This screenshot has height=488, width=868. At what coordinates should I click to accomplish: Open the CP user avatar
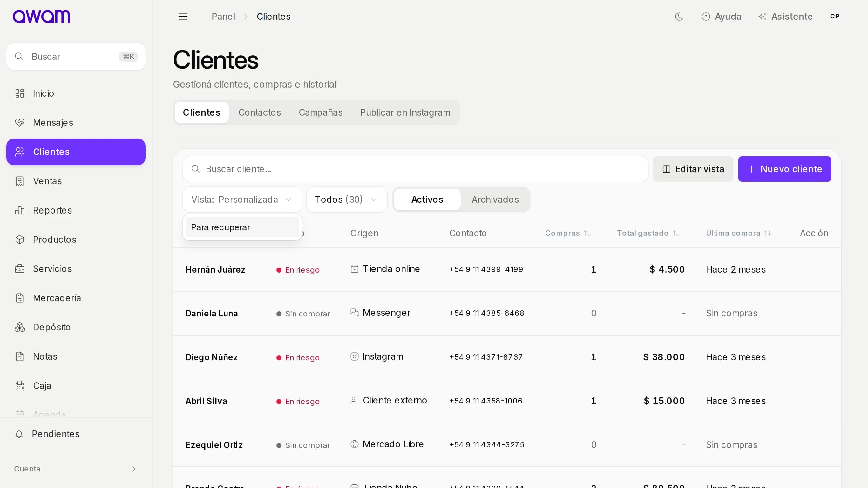834,17
